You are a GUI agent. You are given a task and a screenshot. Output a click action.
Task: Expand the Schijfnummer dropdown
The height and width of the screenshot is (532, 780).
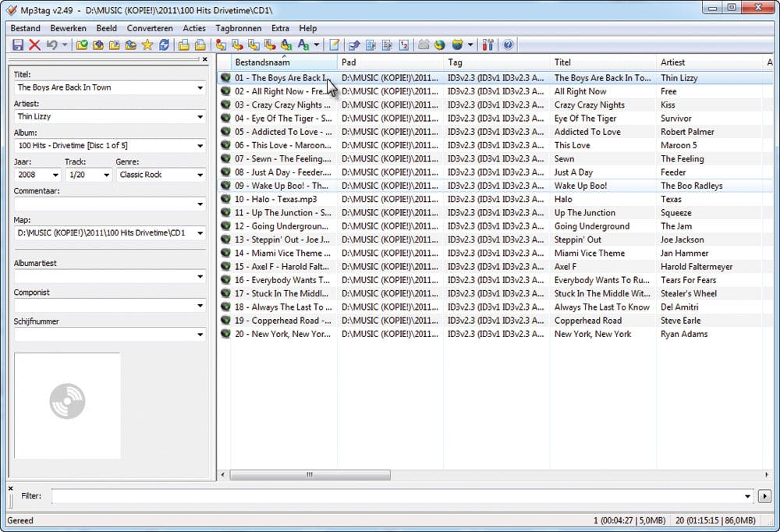point(200,335)
